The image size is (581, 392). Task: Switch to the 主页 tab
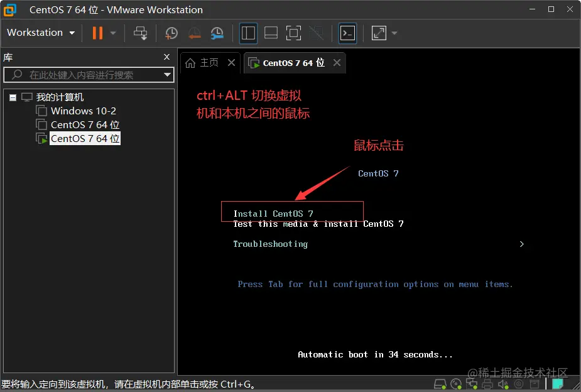(x=209, y=63)
